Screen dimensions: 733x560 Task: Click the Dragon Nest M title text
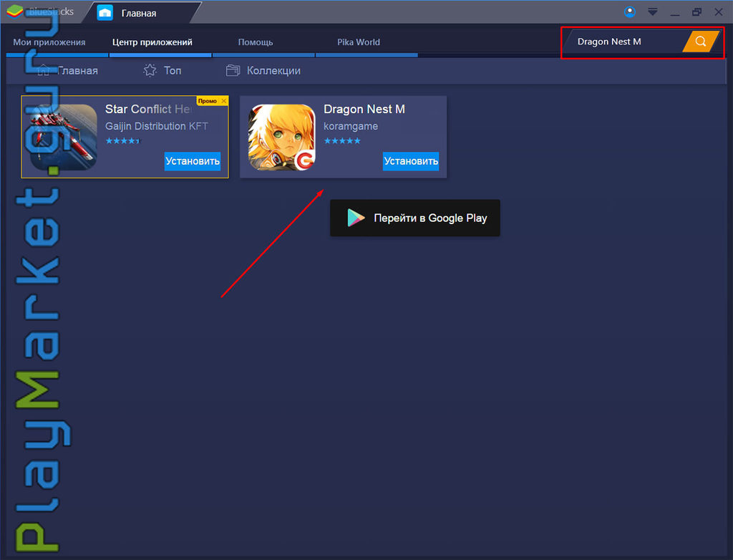point(364,109)
